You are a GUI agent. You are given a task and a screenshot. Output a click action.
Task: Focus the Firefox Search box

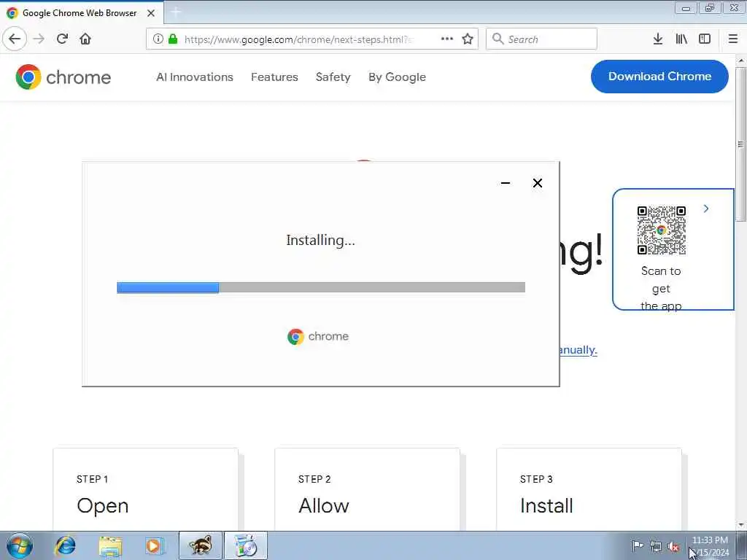pyautogui.click(x=541, y=39)
